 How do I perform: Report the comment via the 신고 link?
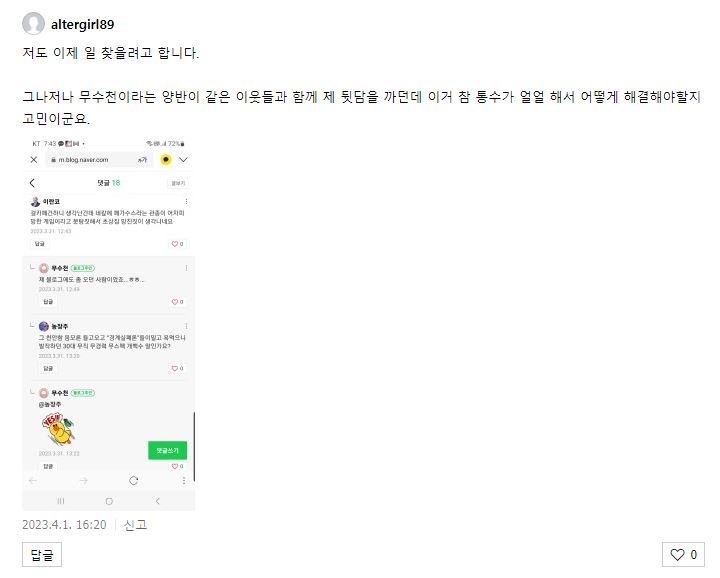pos(135,525)
